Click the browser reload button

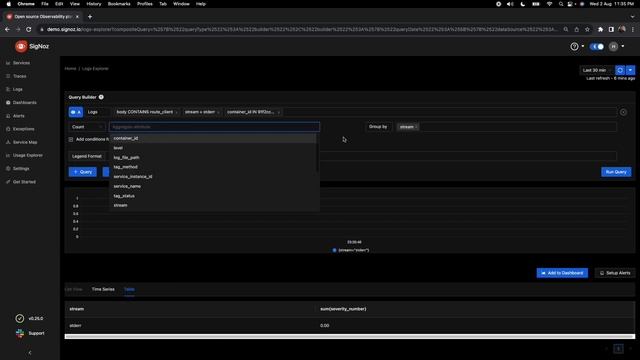pos(29,29)
